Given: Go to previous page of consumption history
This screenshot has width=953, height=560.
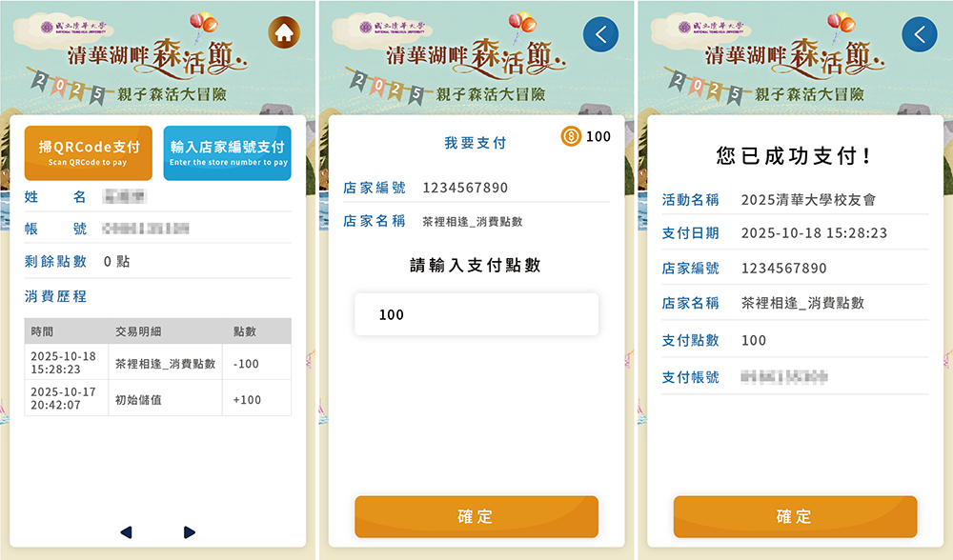Looking at the screenshot, I should point(127,532).
